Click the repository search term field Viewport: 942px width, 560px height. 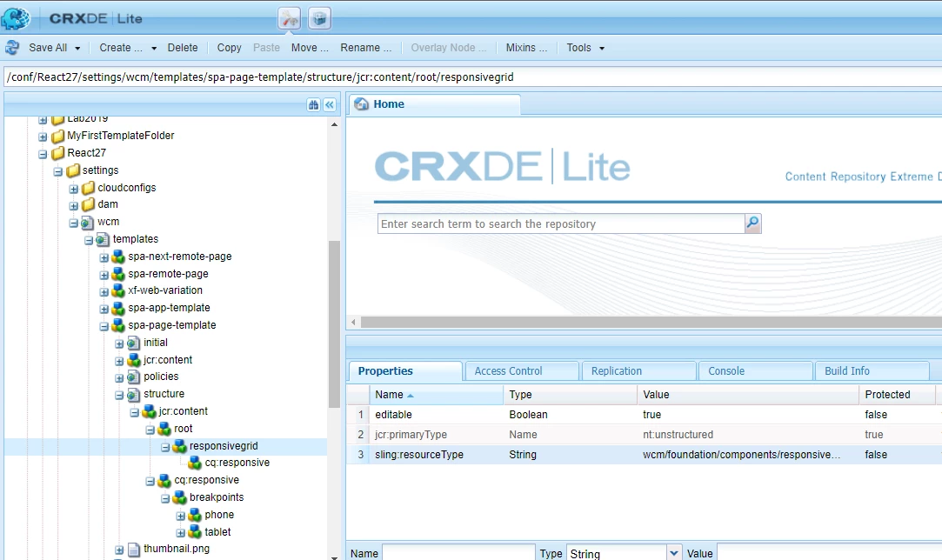[560, 223]
